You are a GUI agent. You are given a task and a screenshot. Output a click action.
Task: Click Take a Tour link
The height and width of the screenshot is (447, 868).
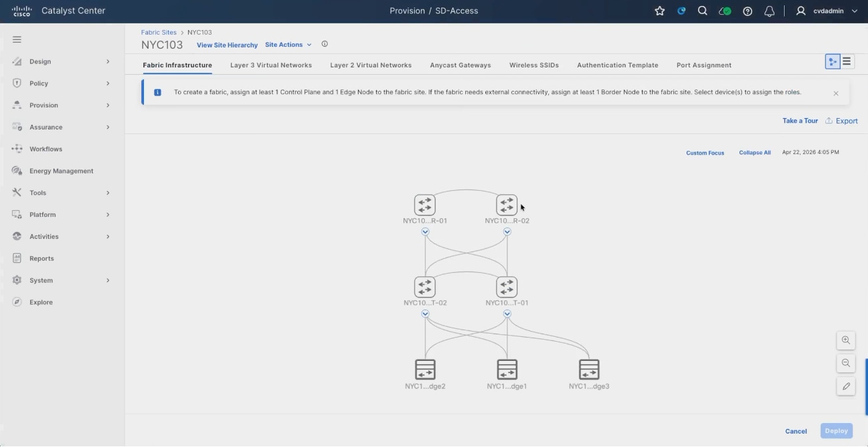coord(800,121)
